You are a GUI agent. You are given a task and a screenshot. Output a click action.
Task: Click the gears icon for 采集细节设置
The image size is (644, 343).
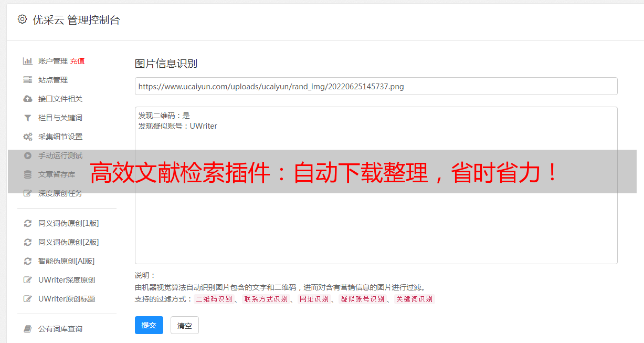28,137
